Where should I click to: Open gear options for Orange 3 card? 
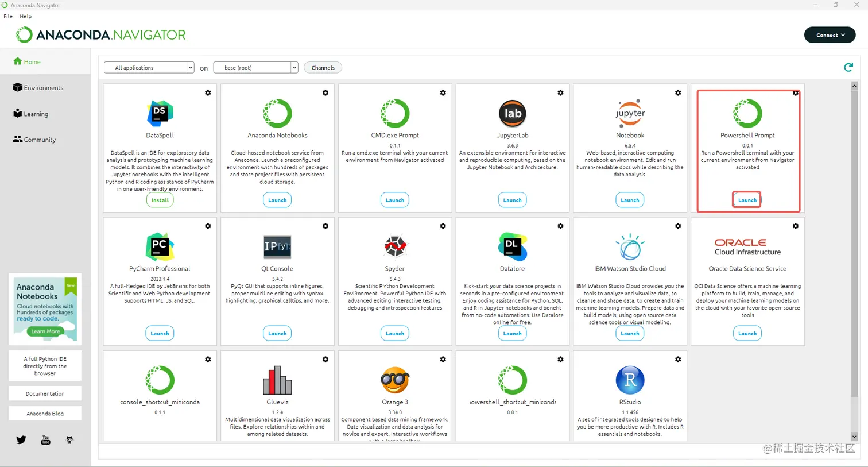[443, 359]
